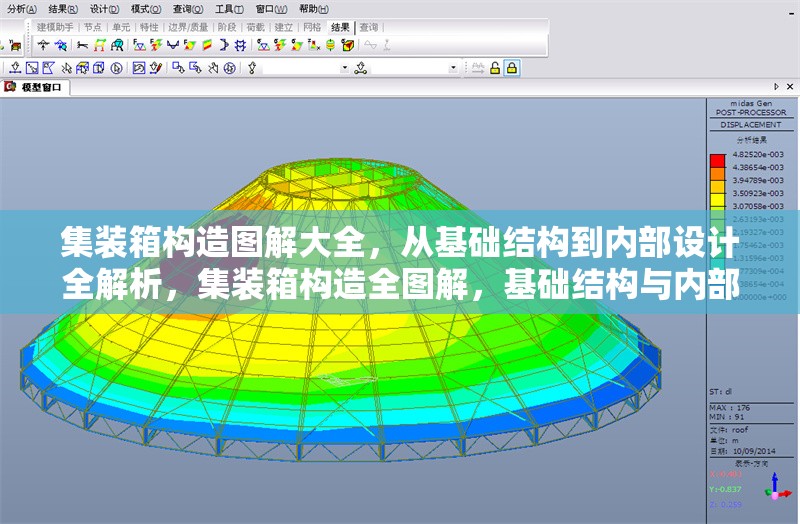This screenshot has width=800, height=524.
Task: Click the pencil edit icon in second toolbar
Action: (156, 68)
